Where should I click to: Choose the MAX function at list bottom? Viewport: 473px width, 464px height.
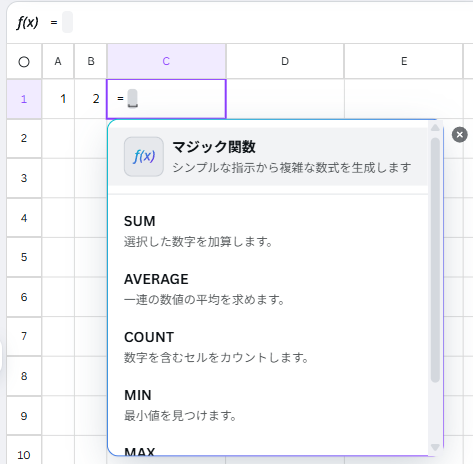139,451
